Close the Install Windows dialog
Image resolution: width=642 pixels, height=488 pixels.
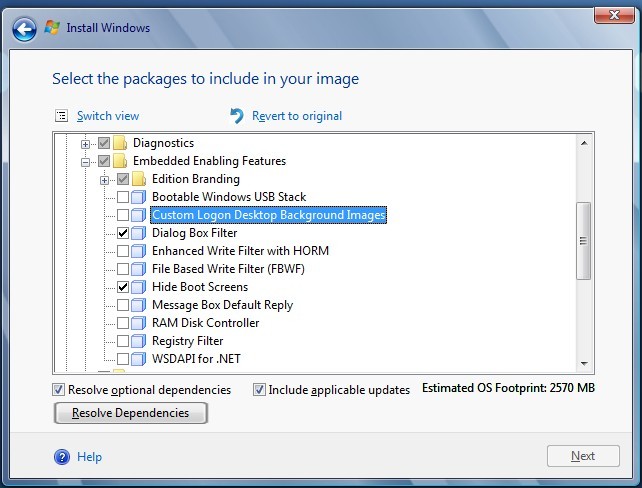614,15
